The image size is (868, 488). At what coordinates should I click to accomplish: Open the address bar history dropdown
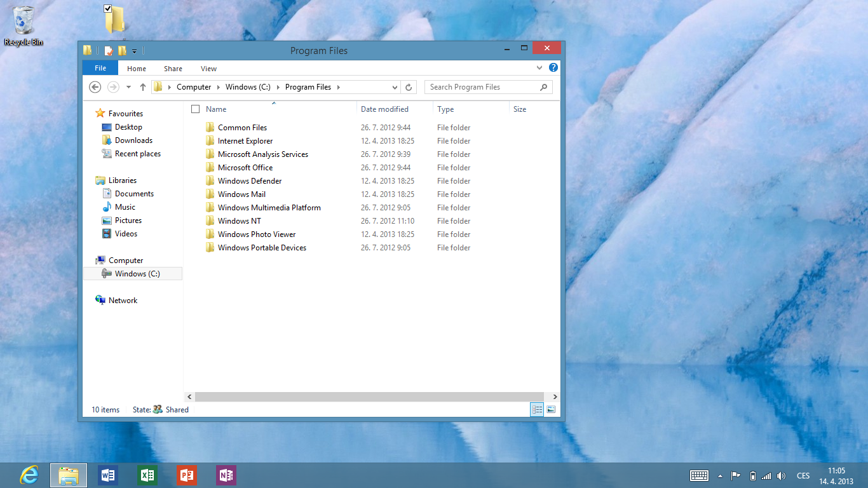[395, 87]
